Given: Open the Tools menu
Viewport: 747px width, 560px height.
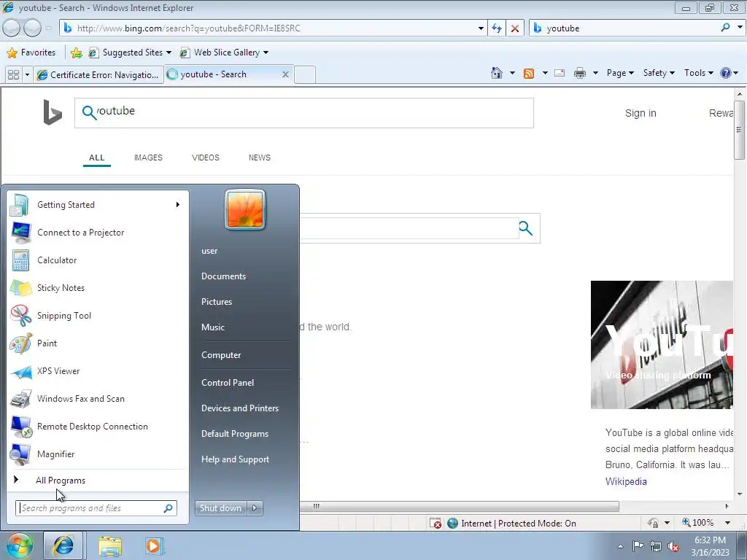Looking at the screenshot, I should coord(698,73).
